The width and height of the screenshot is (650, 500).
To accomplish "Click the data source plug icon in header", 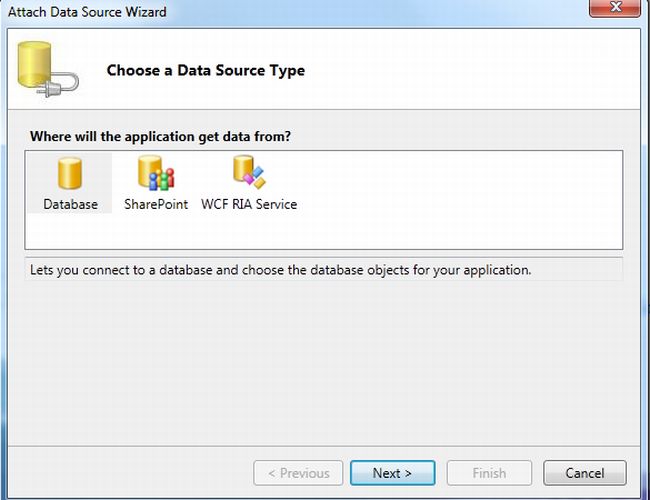I will click(x=46, y=70).
